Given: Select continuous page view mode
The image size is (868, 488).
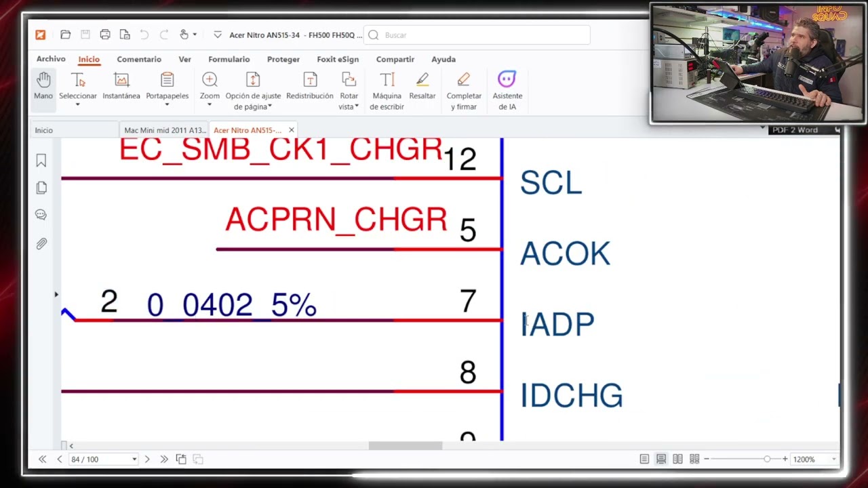Looking at the screenshot, I should coord(661,460).
